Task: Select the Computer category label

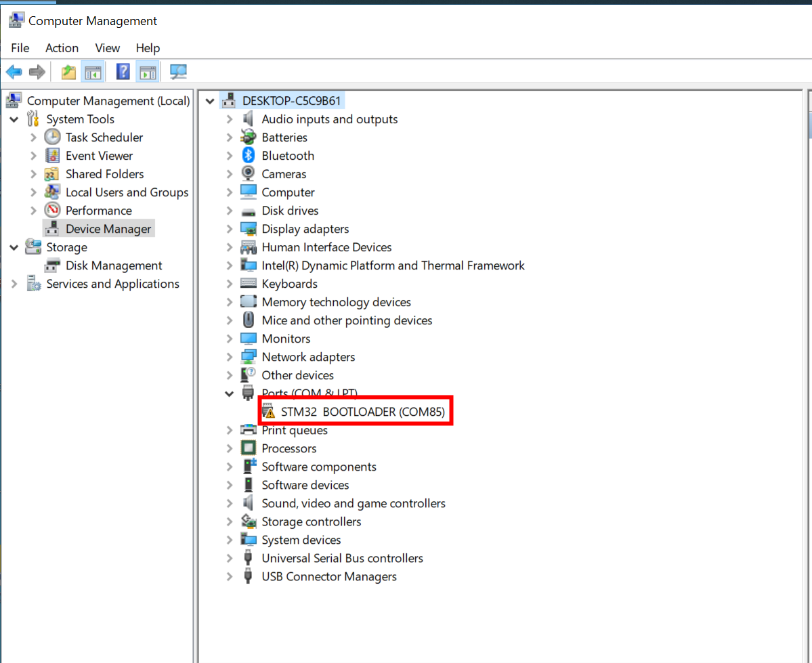Action: pyautogui.click(x=288, y=192)
